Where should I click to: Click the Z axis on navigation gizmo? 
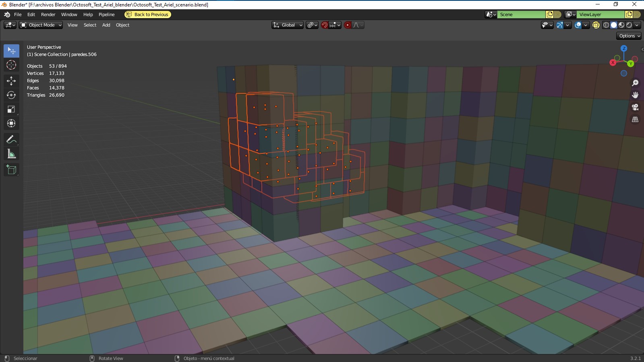[x=624, y=48]
